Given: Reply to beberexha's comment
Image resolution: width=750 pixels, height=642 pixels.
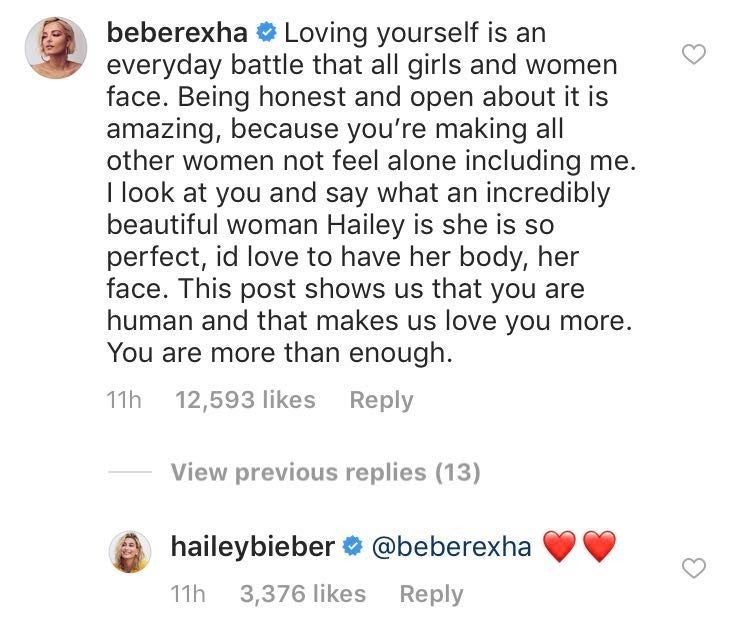Looking at the screenshot, I should click(x=381, y=400).
